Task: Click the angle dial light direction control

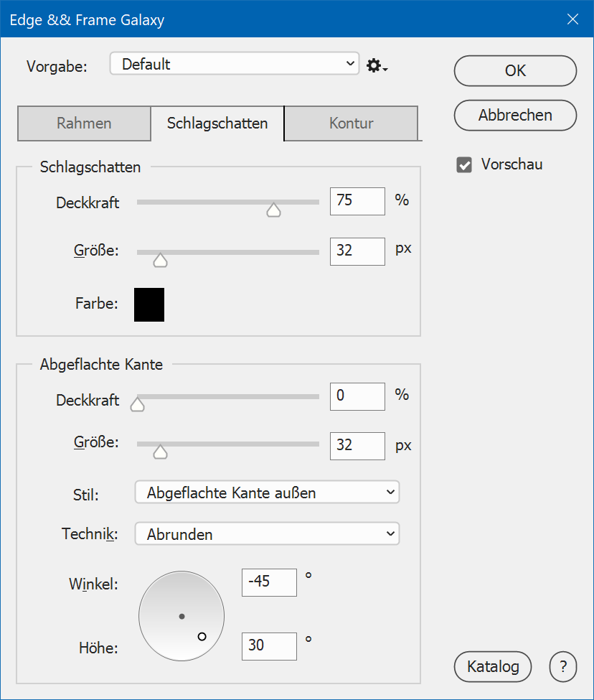Action: click(181, 617)
